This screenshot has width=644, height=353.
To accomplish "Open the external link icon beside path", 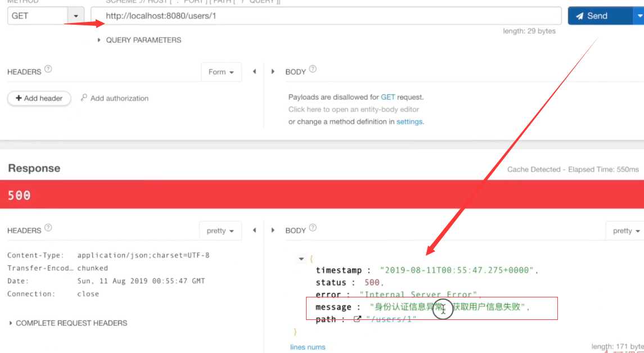I will pyautogui.click(x=357, y=319).
